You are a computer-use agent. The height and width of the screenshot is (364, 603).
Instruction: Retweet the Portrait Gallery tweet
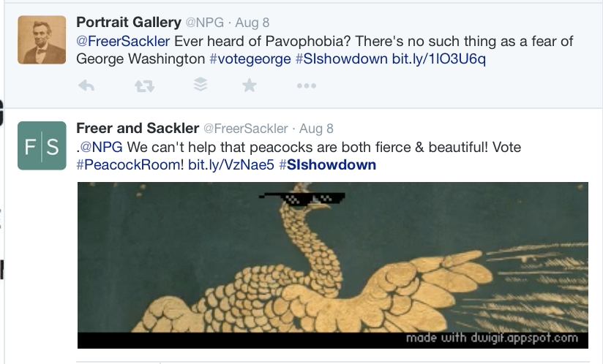click(x=144, y=86)
